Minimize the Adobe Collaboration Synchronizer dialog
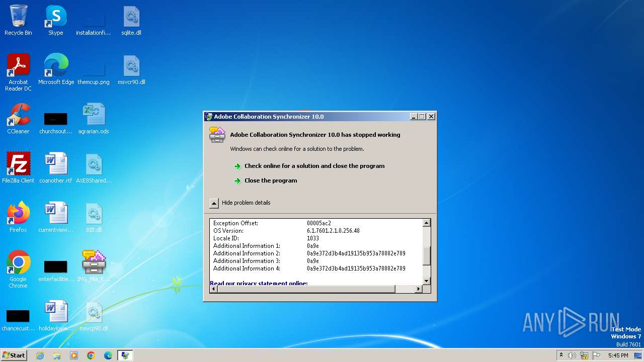644x362 pixels. click(x=414, y=117)
